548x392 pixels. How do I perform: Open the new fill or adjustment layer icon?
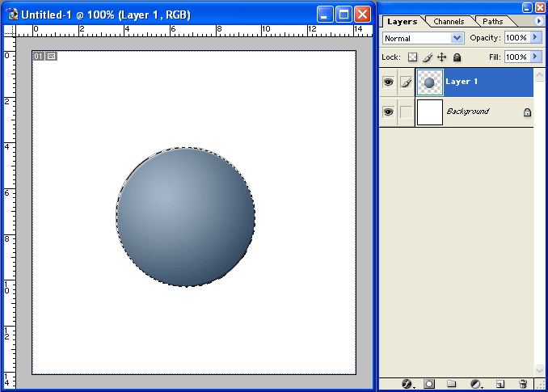(476, 384)
